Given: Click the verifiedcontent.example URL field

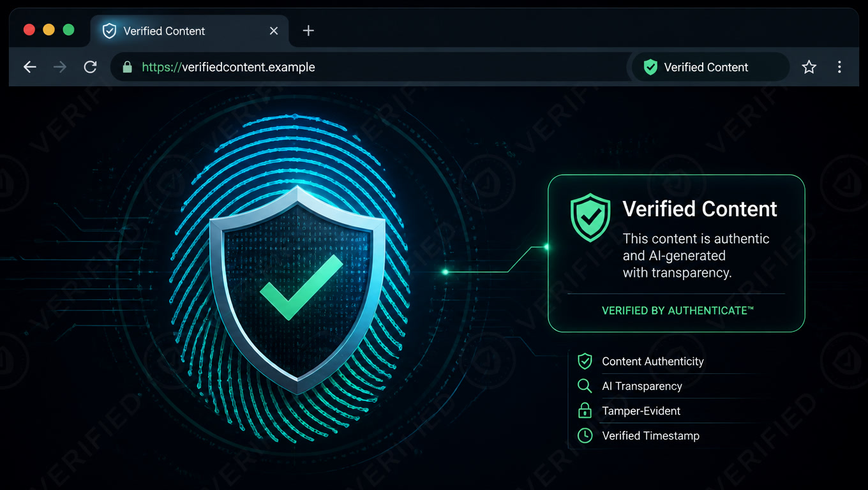Looking at the screenshot, I should pos(370,67).
